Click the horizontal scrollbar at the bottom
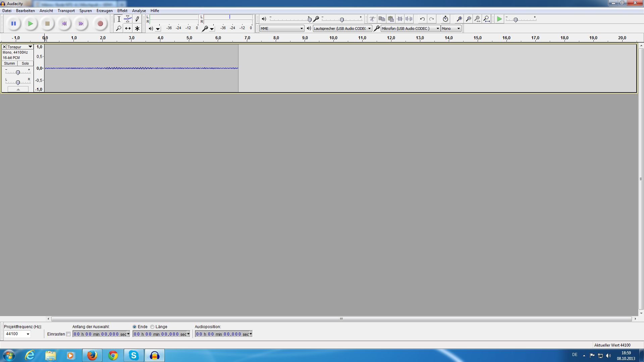Screen dimensions: 644x362 pyautogui.click(x=341, y=319)
